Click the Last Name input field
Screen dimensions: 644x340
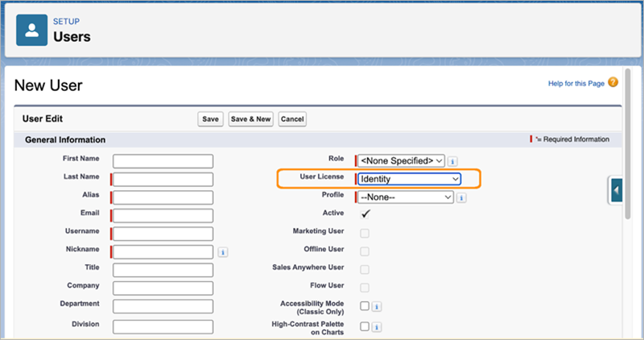(x=163, y=179)
